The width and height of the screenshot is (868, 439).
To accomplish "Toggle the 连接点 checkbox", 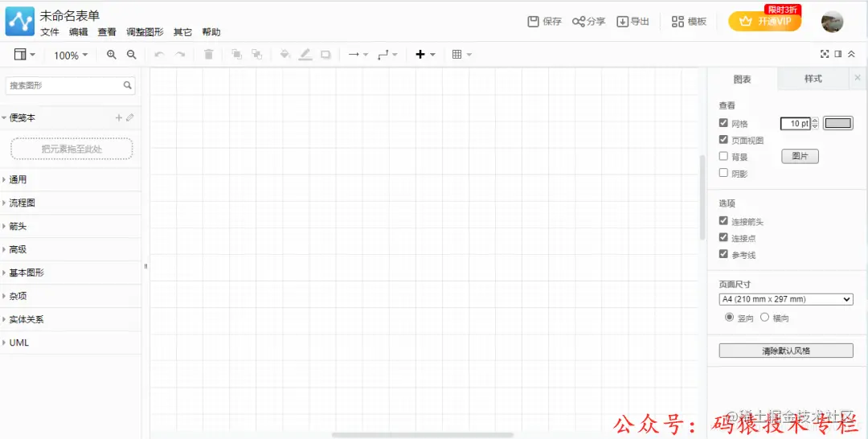I will point(723,237).
